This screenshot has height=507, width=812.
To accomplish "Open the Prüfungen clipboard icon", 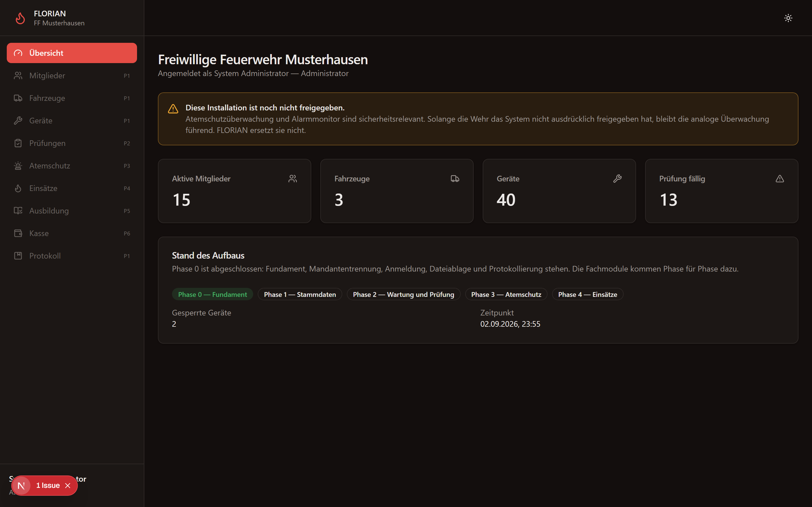I will 18,143.
